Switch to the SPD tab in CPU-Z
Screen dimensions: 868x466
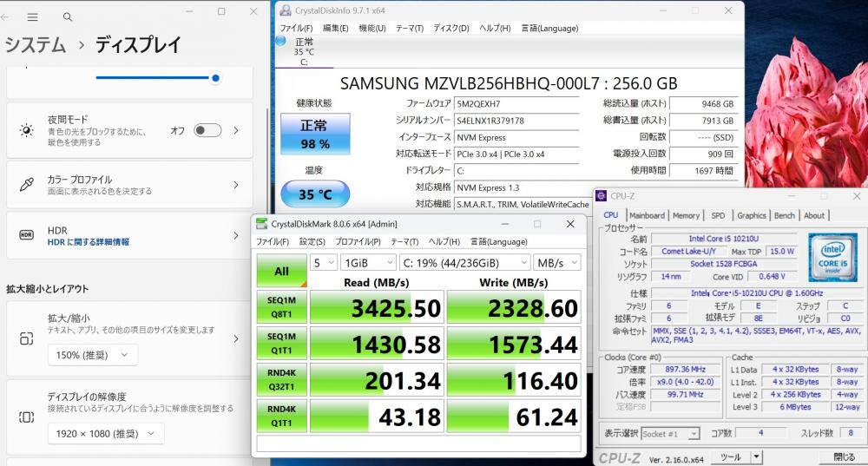tap(718, 215)
